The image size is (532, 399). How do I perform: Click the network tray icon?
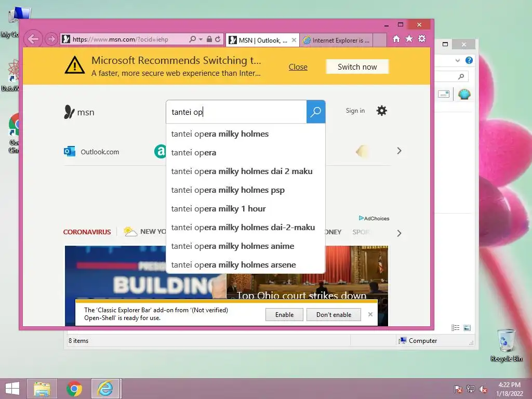click(471, 389)
